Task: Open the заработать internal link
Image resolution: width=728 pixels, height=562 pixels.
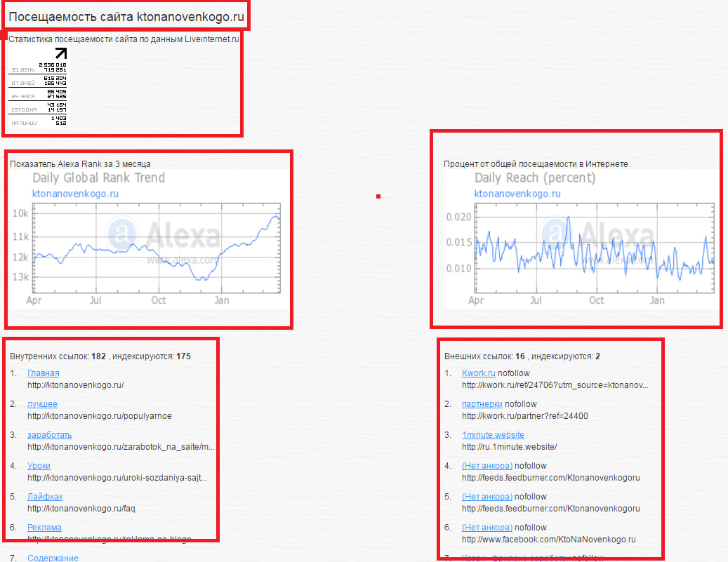Action: [50, 435]
